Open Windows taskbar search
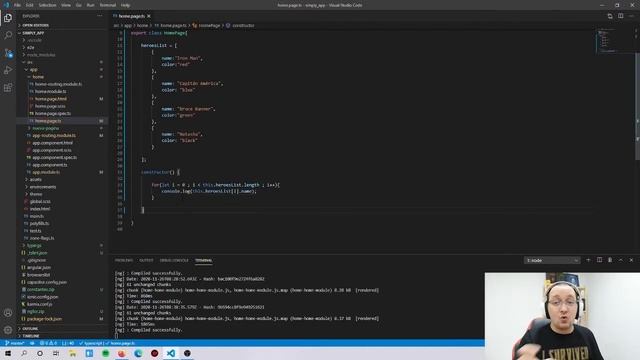The image size is (640, 360). 24,353
